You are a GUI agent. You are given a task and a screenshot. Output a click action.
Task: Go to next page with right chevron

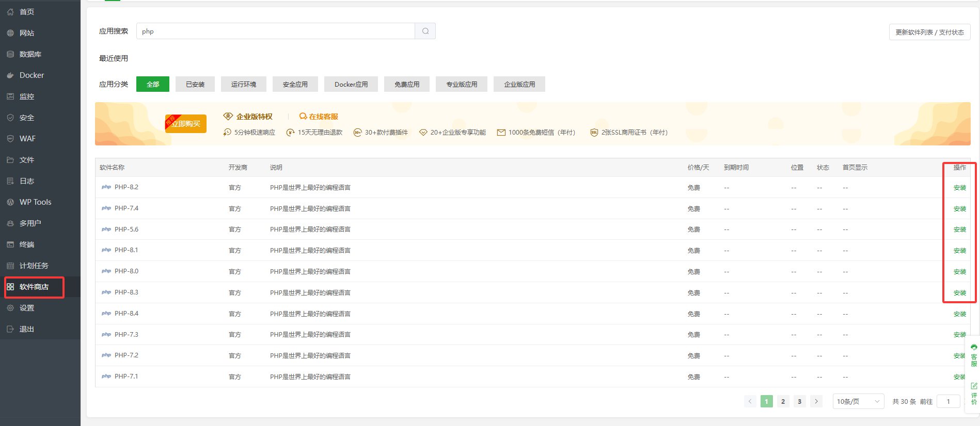click(816, 401)
